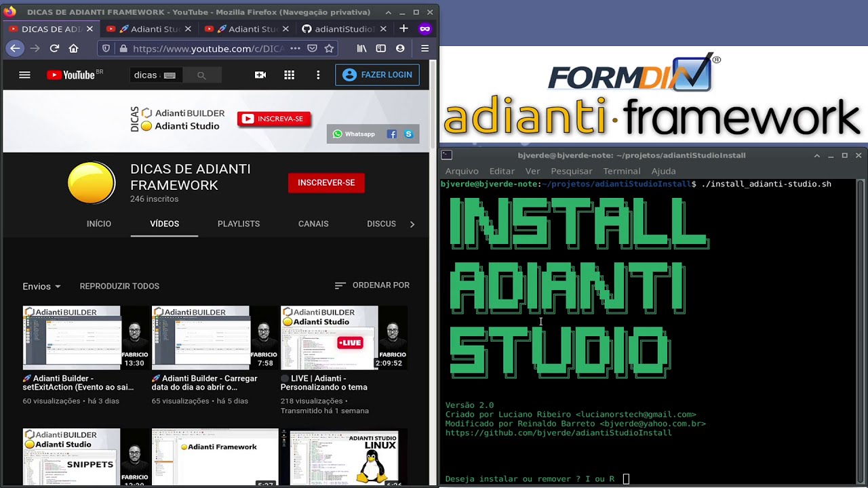Open ORDENAR POR sort dropdown
868x488 pixels.
[372, 285]
